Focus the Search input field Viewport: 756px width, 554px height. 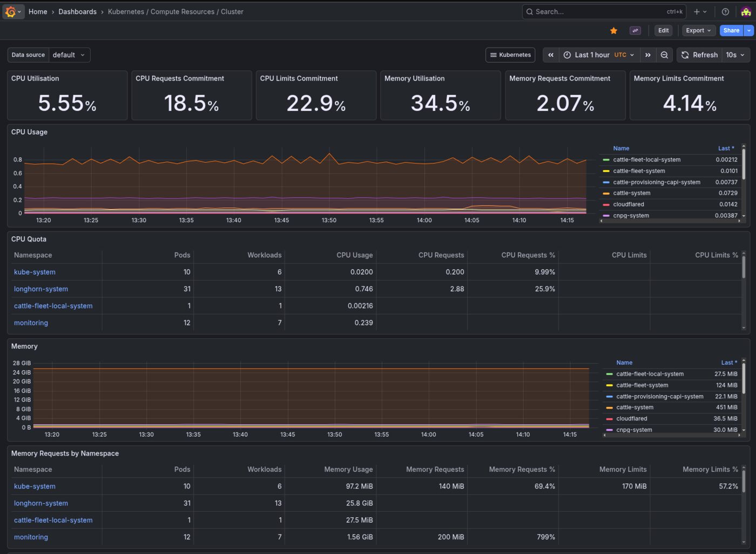(604, 11)
